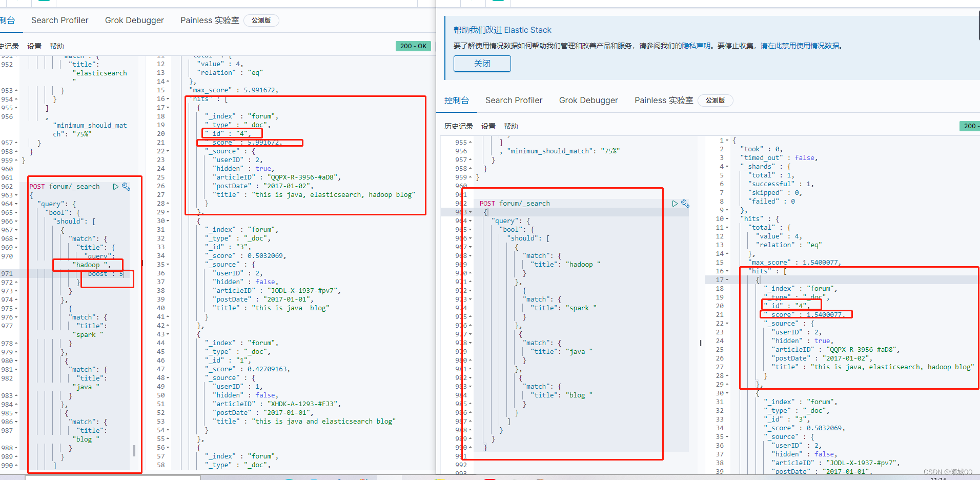Screen dimensions: 980x480
Task: Click 公测版 badge in right window
Action: pos(716,101)
